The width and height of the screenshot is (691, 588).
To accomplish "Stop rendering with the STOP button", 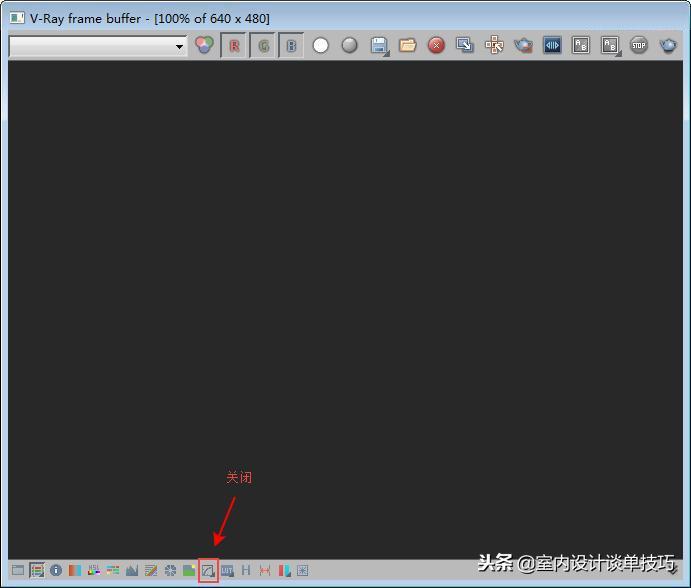I will [639, 45].
